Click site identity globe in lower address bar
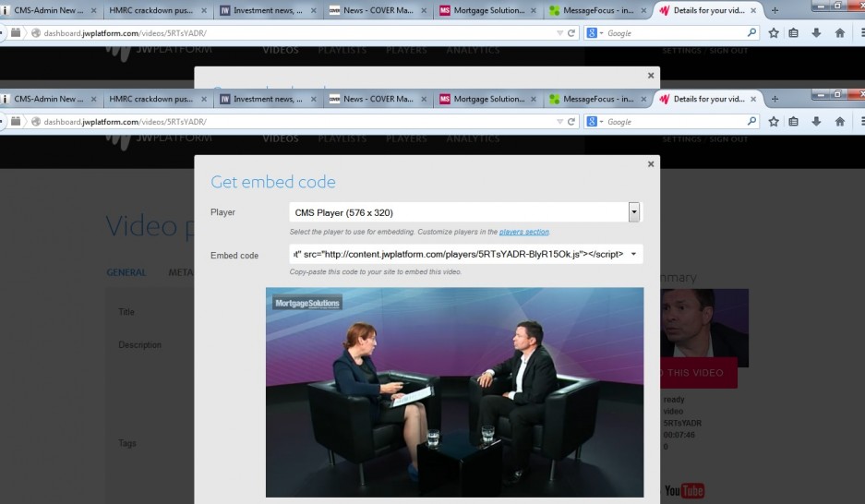 [x=36, y=122]
